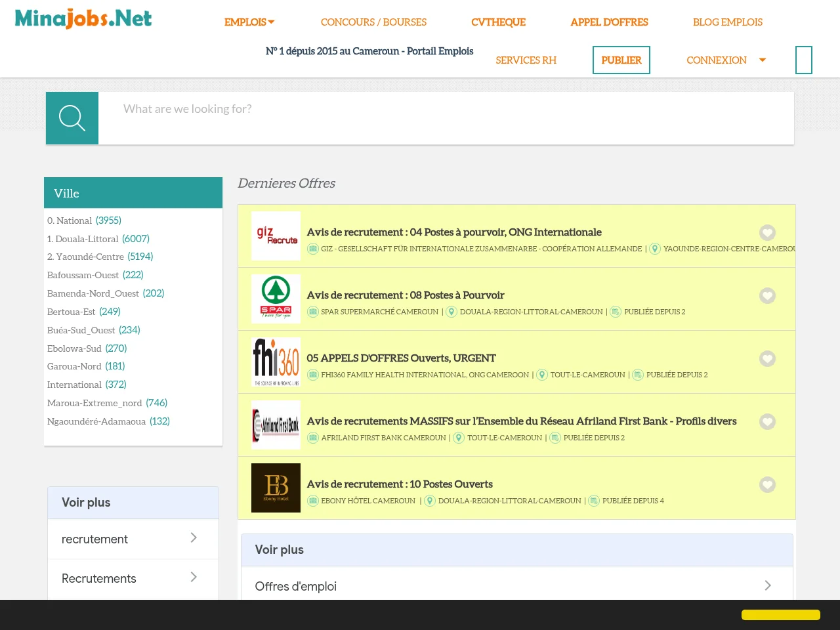Open SERVICES RH menu item

click(x=526, y=60)
